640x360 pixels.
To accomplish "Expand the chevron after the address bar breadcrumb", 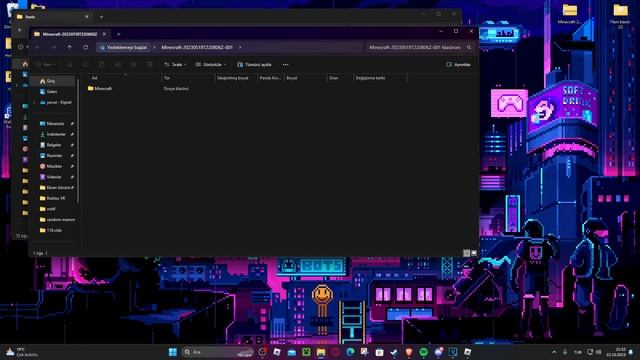I will click(x=240, y=47).
